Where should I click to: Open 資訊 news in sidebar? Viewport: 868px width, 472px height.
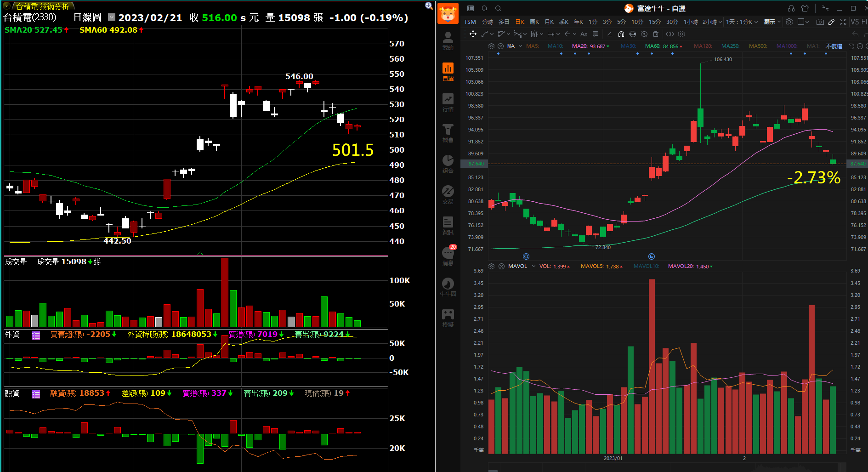448,226
